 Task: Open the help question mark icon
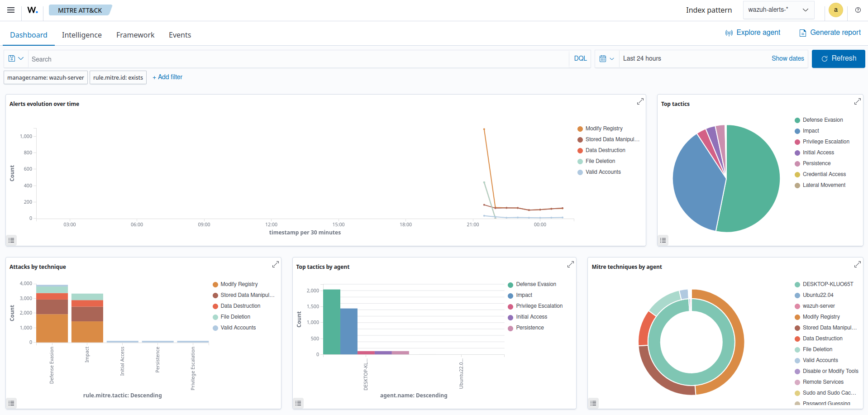[858, 10]
